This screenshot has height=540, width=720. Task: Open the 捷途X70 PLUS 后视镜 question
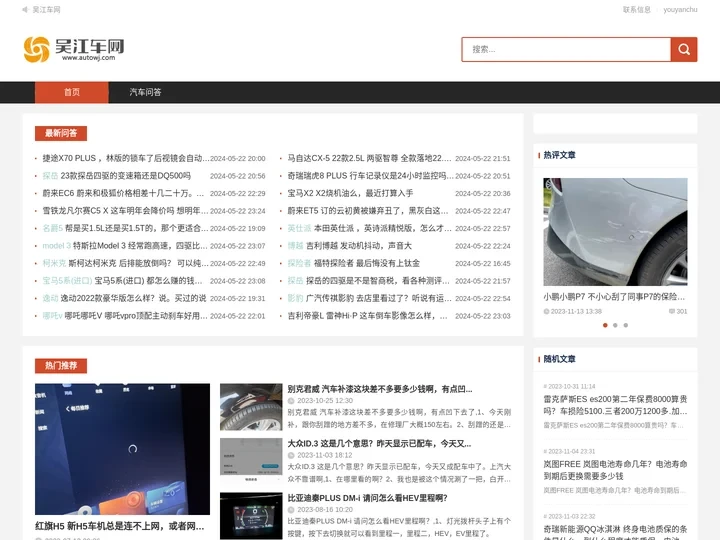[x=126, y=158]
